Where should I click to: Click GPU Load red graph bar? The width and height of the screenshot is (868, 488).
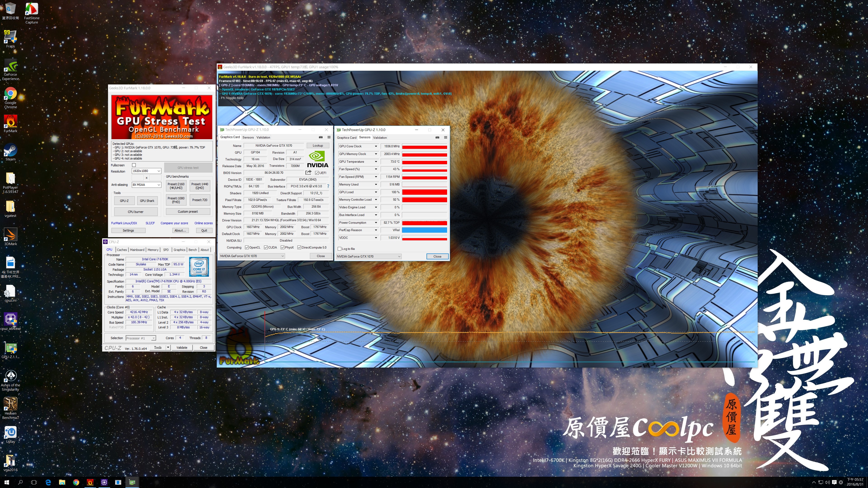(425, 192)
